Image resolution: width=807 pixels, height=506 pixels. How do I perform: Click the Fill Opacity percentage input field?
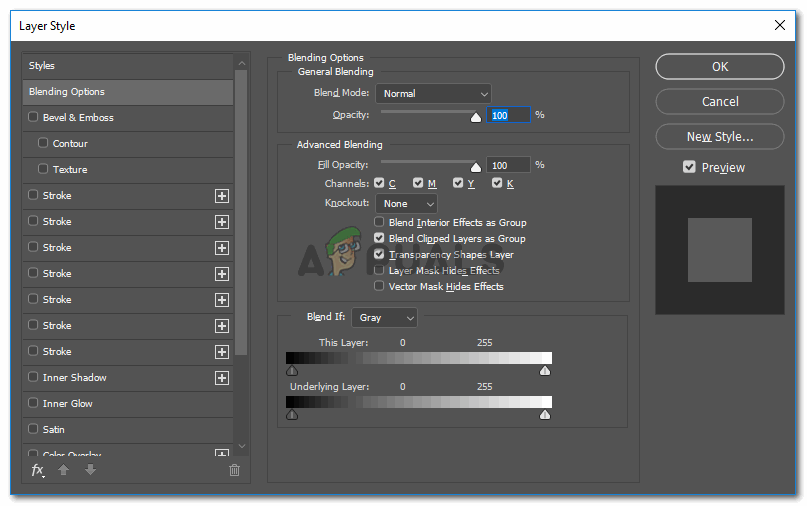pyautogui.click(x=508, y=165)
